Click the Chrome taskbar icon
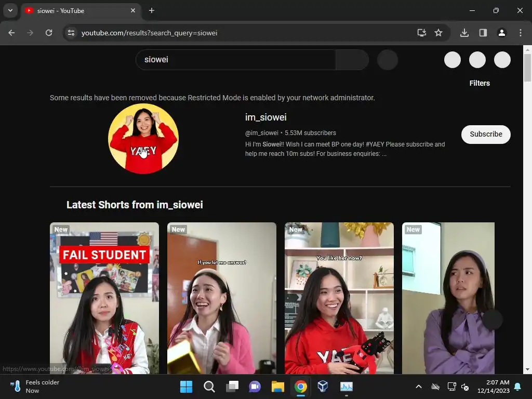Viewport: 532px width, 399px height. tap(301, 387)
